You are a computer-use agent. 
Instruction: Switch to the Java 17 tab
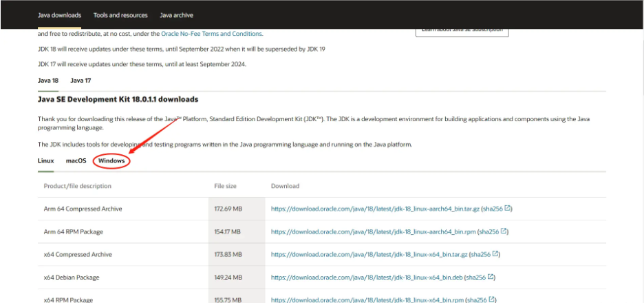click(80, 81)
